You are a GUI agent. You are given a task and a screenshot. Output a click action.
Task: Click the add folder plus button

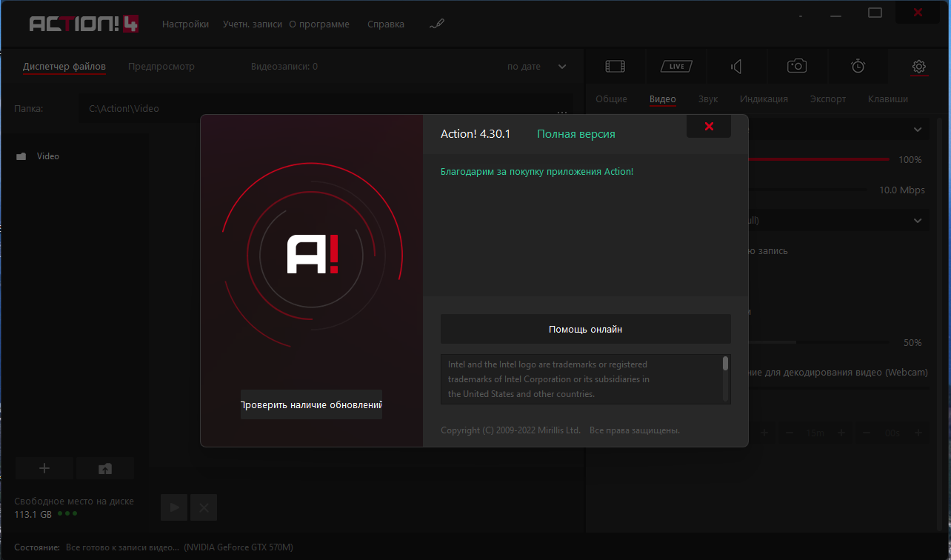click(x=44, y=468)
